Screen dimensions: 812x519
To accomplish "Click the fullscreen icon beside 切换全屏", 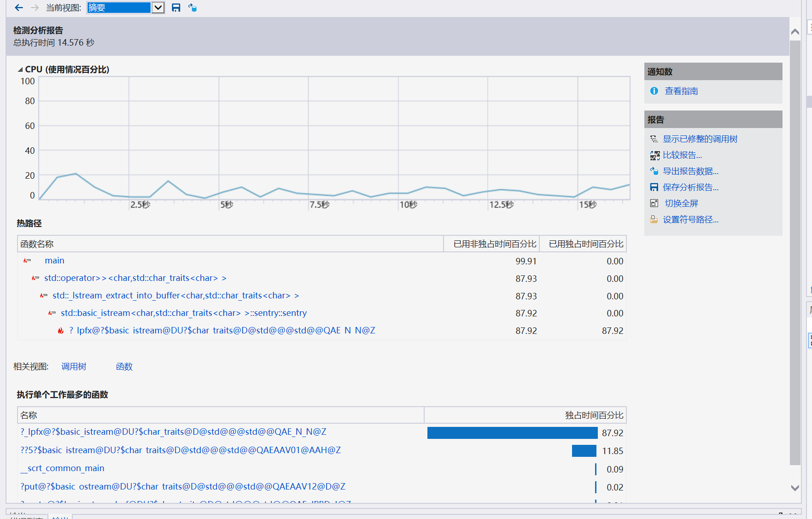I will pyautogui.click(x=654, y=204).
